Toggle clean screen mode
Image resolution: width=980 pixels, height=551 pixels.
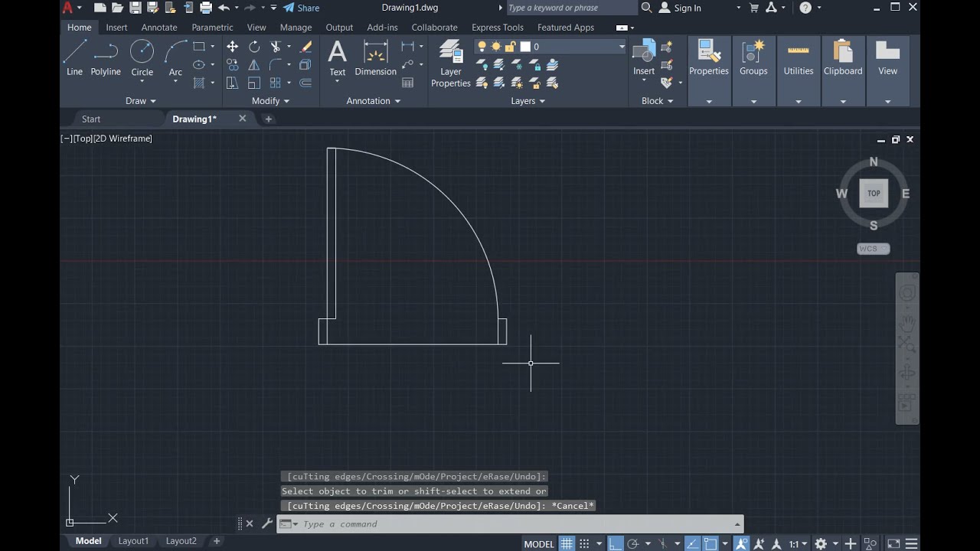[x=893, y=544]
